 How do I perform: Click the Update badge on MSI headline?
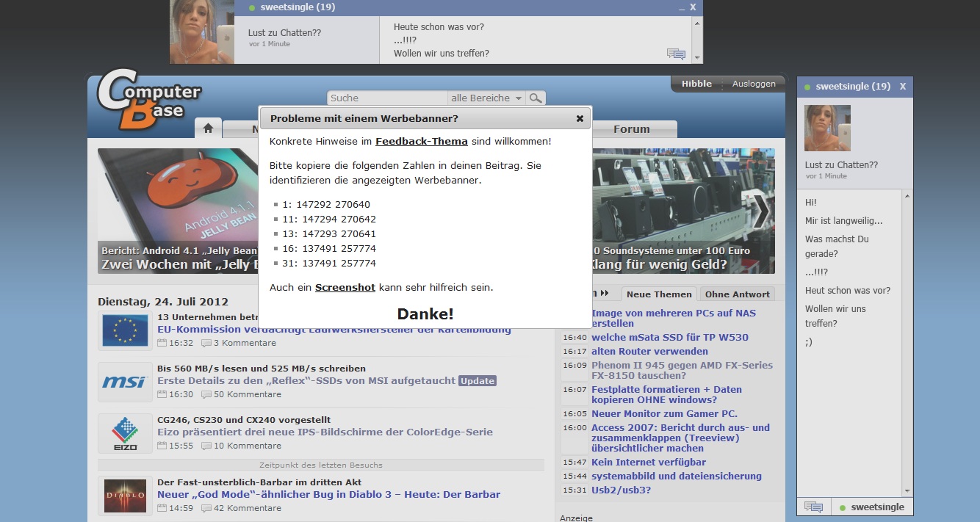tap(478, 381)
